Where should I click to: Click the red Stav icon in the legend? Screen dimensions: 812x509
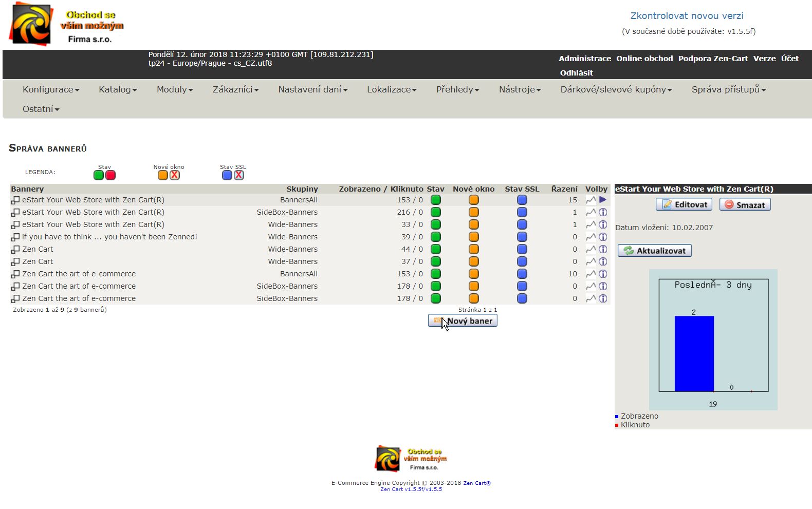(x=110, y=175)
